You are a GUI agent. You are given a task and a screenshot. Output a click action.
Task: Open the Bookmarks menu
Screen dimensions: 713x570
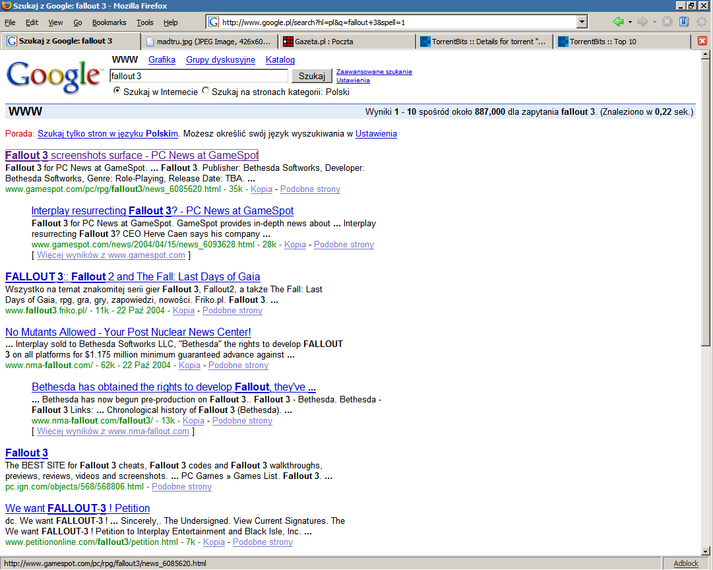pyautogui.click(x=109, y=22)
